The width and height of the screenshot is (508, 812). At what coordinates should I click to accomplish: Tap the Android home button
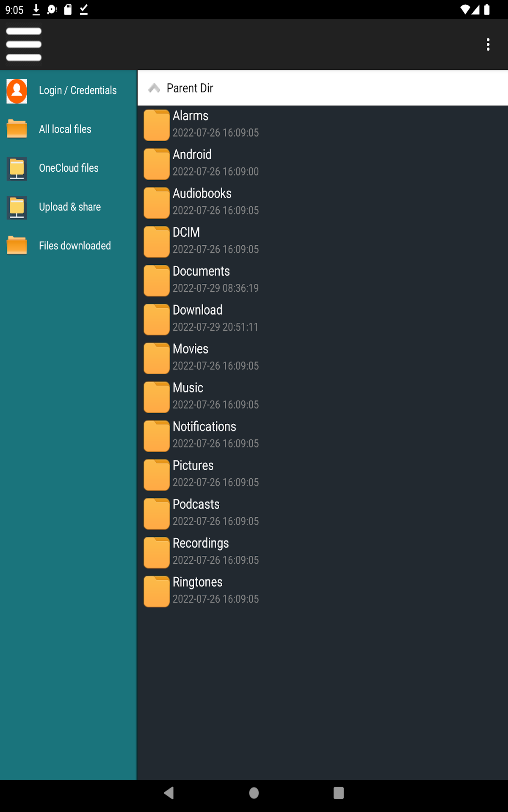pyautogui.click(x=254, y=793)
